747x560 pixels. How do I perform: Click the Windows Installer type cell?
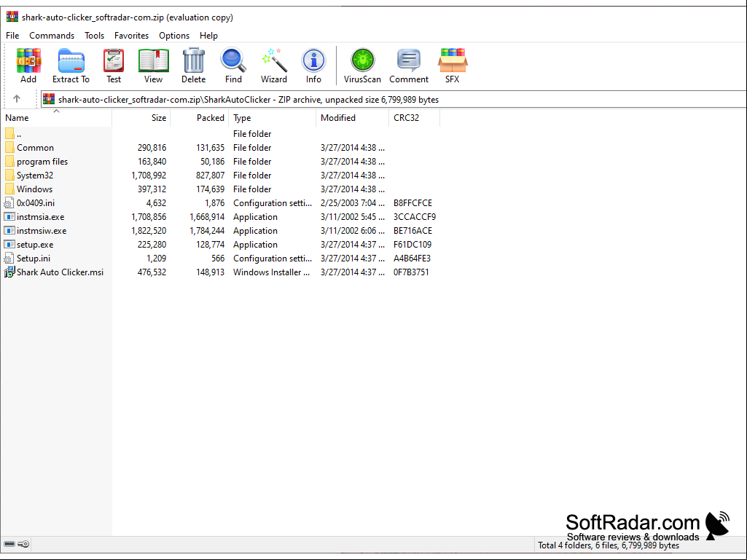(x=271, y=272)
